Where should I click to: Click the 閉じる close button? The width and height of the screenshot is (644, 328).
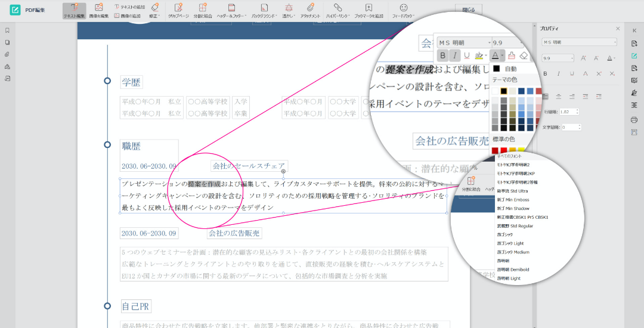pos(469,10)
